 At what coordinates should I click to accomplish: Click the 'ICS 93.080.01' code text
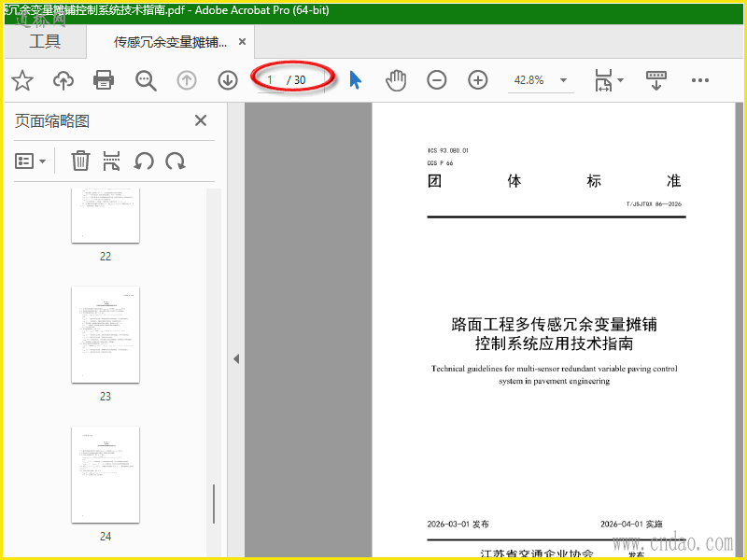(x=448, y=150)
